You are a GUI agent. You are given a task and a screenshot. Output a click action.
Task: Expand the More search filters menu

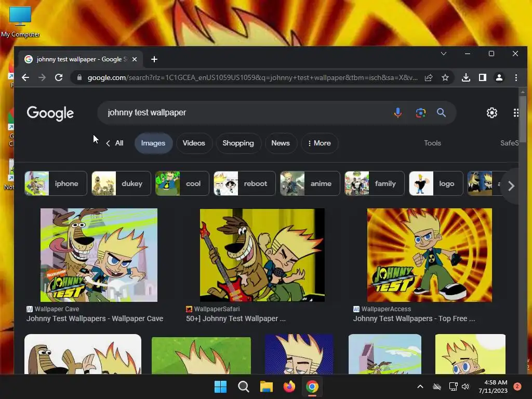(320, 143)
